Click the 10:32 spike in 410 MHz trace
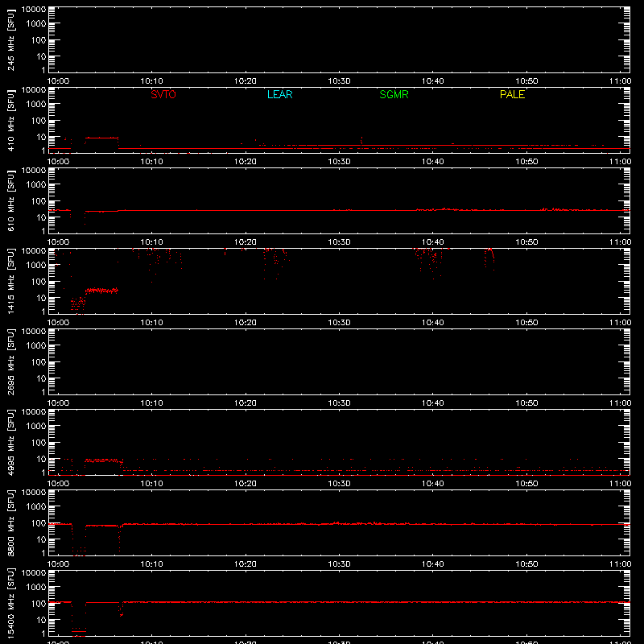644x644 pixels. click(x=361, y=142)
